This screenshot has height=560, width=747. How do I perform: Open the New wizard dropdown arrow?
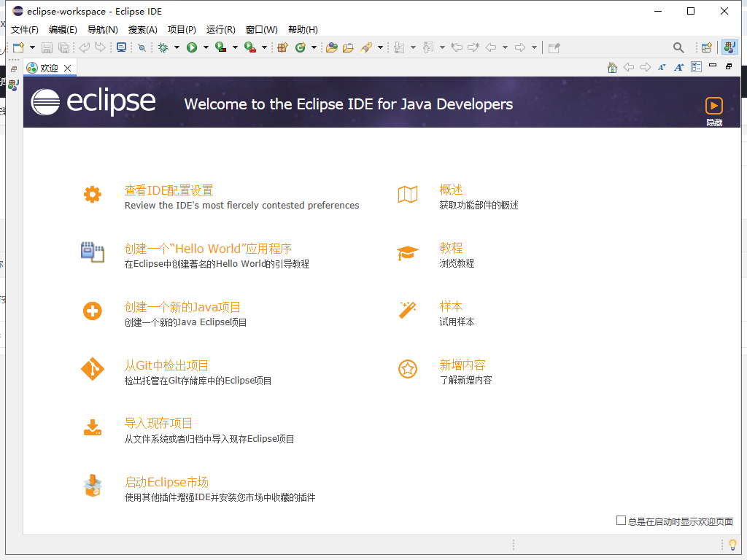pyautogui.click(x=32, y=47)
